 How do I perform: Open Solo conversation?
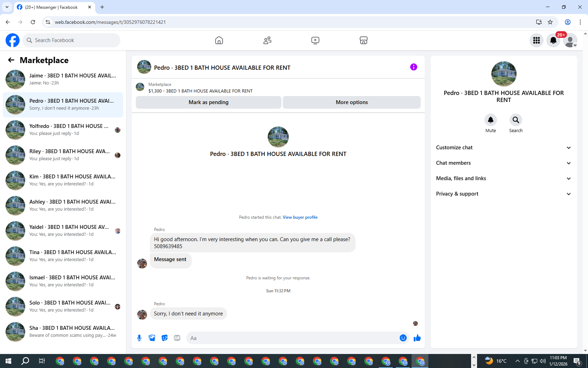(63, 306)
